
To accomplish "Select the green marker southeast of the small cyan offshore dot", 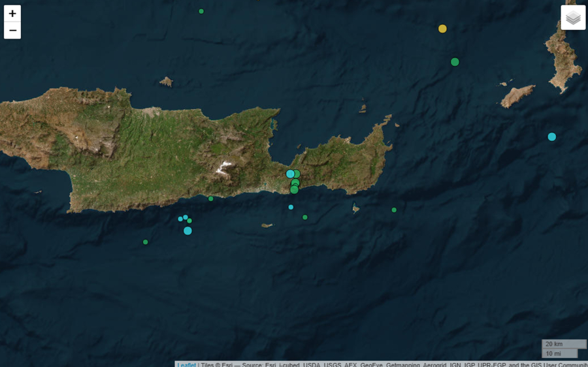I will coord(304,217).
